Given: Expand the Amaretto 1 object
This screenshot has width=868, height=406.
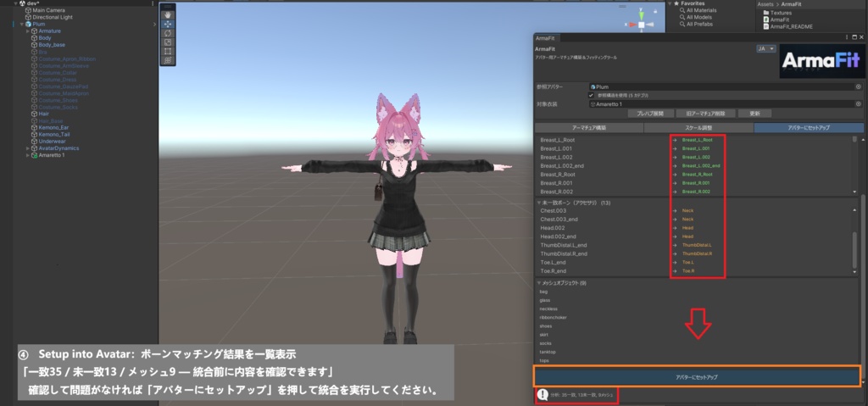Looking at the screenshot, I should (x=28, y=155).
